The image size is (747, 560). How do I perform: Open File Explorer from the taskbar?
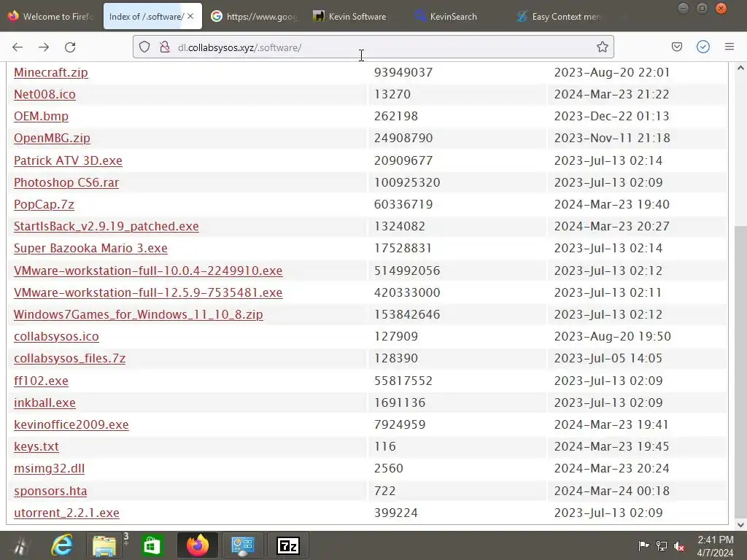pos(104,545)
